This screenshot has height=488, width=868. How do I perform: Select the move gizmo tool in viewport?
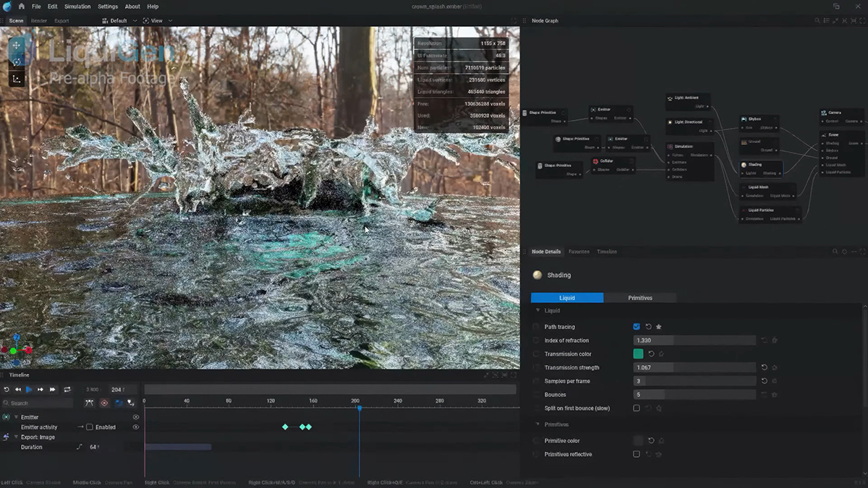click(x=17, y=45)
